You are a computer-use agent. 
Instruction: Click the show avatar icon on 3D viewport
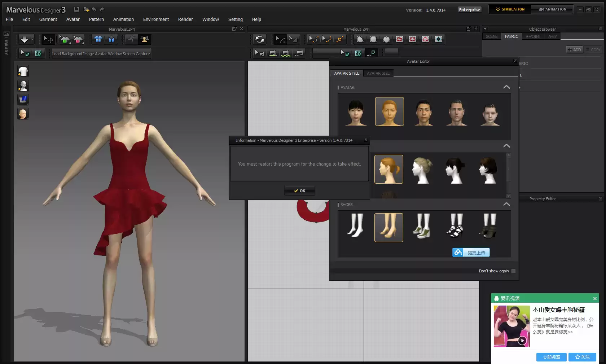[23, 85]
